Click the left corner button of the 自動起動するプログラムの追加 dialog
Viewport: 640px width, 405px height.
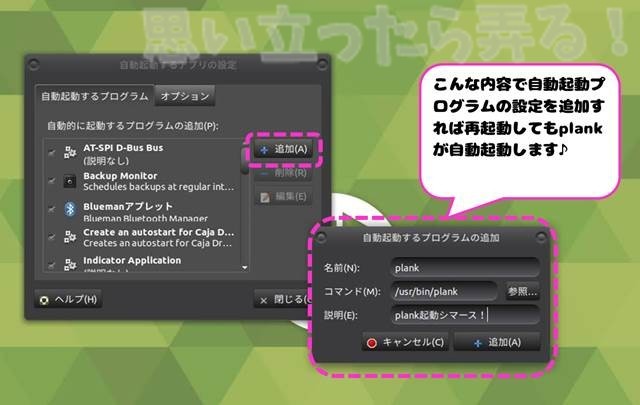[321, 237]
